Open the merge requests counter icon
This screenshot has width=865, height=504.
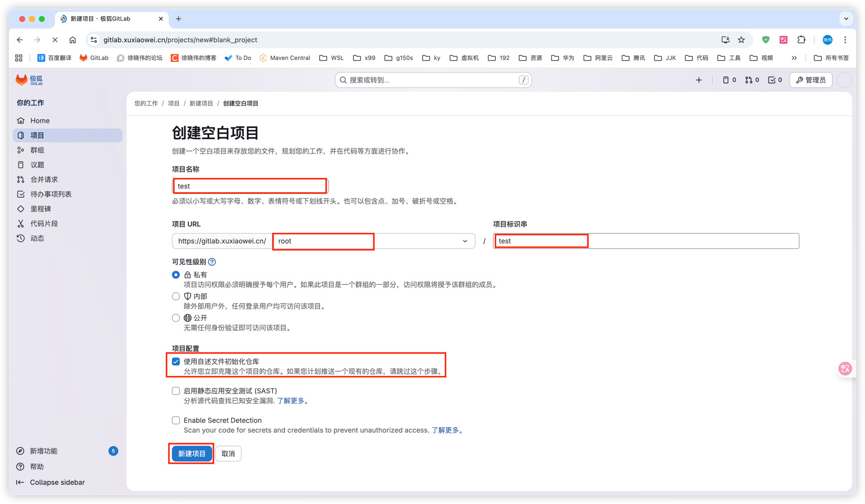pos(752,80)
